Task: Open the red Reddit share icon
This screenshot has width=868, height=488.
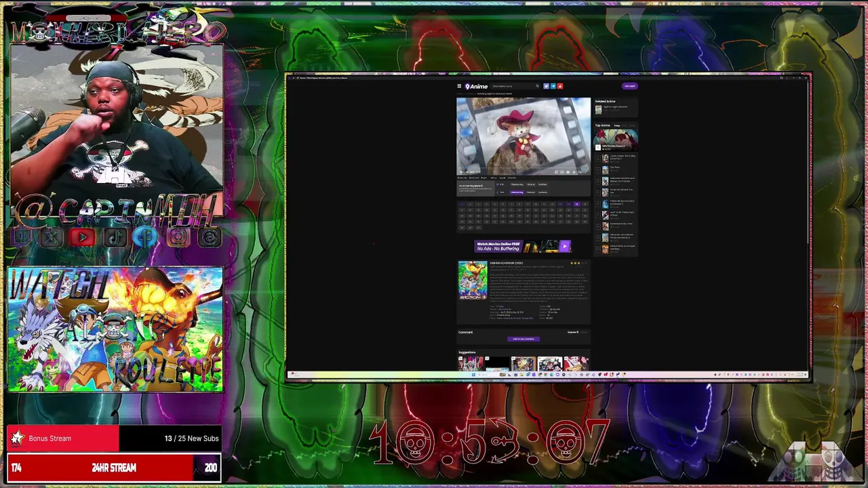Action: click(x=560, y=86)
